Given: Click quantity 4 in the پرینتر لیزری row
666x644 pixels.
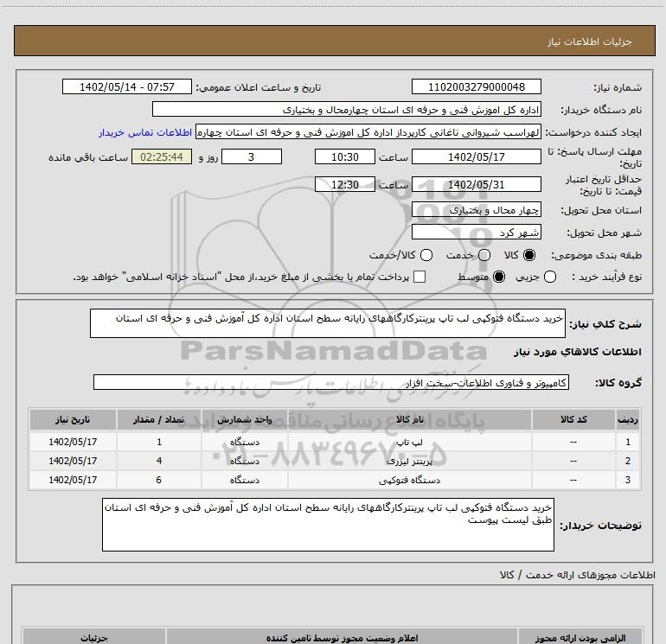Looking at the screenshot, I should tap(159, 461).
